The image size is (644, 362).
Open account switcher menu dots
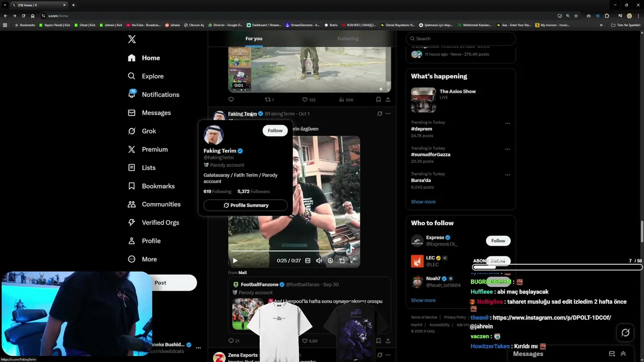point(198,347)
